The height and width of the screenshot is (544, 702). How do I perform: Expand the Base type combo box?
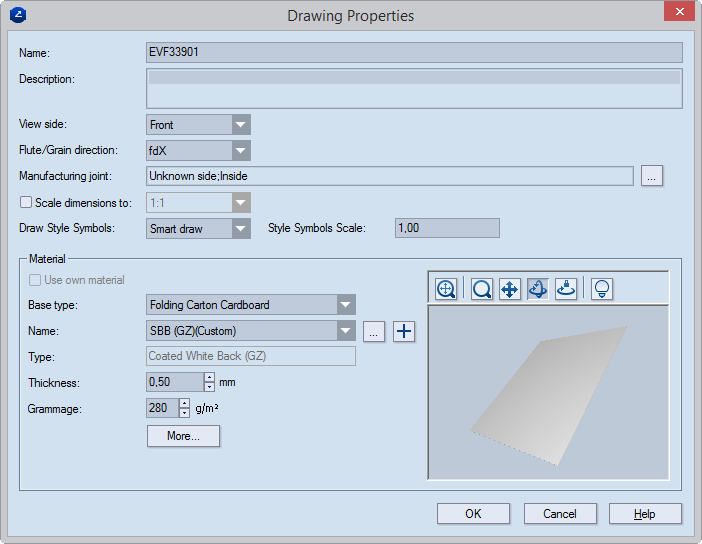tap(346, 305)
